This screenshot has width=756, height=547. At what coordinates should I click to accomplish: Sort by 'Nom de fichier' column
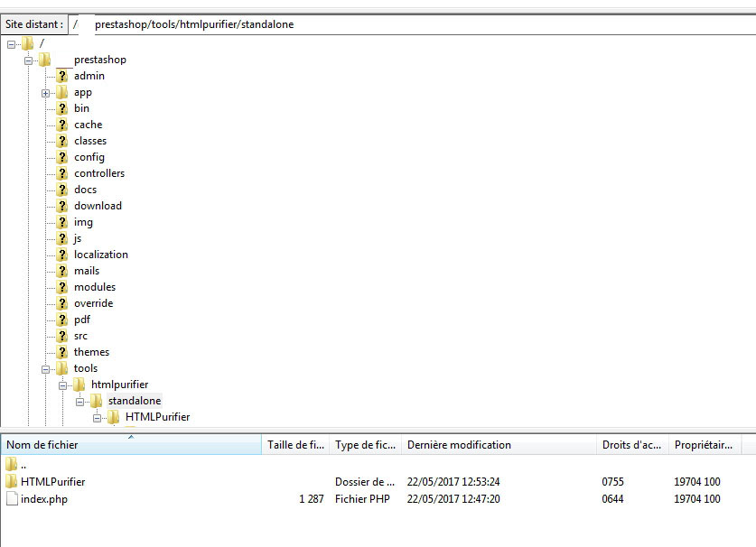point(131,444)
